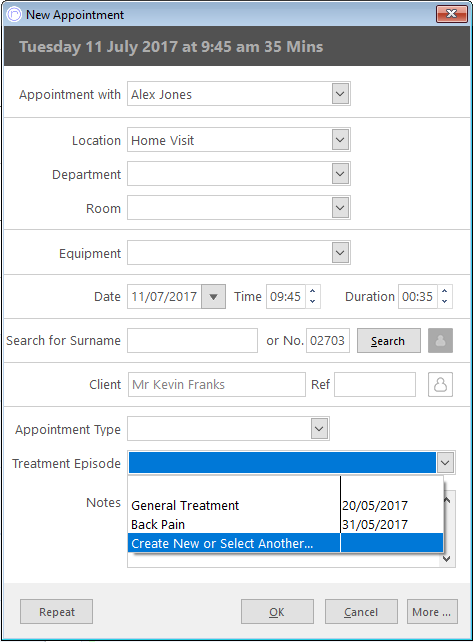The height and width of the screenshot is (642, 473).
Task: Click the Repeat button
Action: (x=57, y=612)
